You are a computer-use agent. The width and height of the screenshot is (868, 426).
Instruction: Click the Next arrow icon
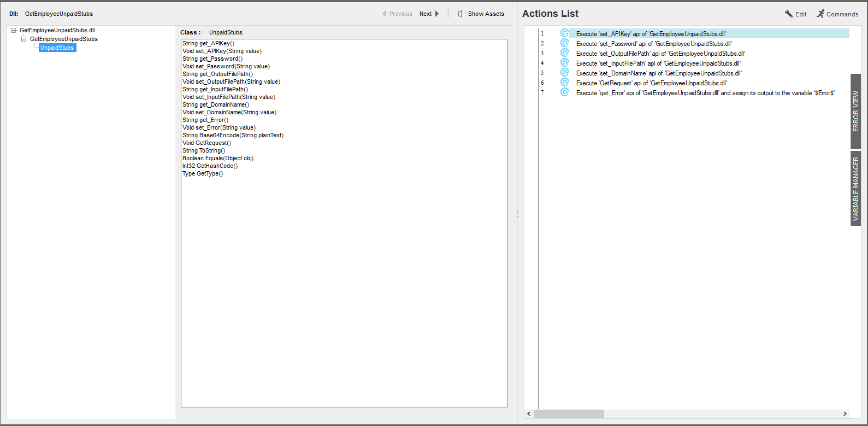point(436,14)
